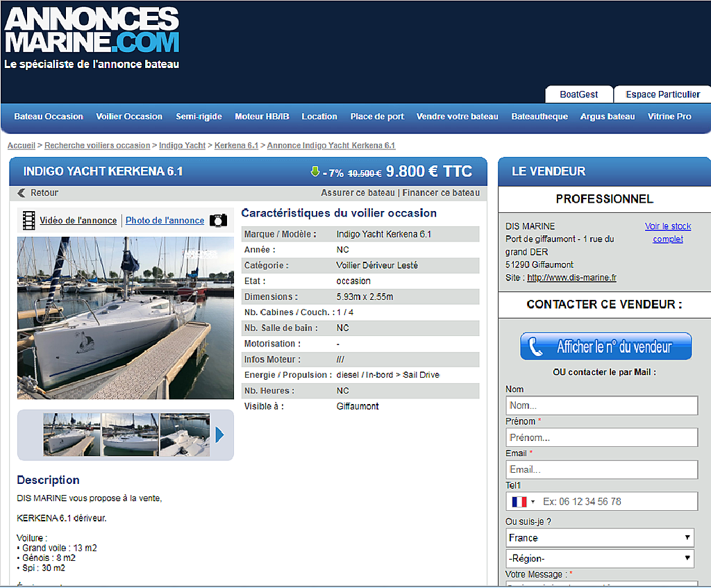711x588 pixels.
Task: Focus the Prénom input field
Action: click(601, 437)
